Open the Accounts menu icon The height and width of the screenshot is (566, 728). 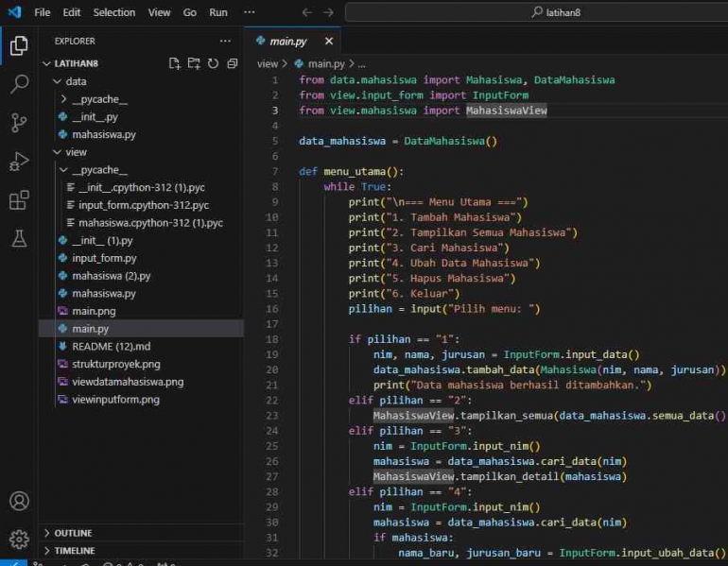click(x=19, y=501)
